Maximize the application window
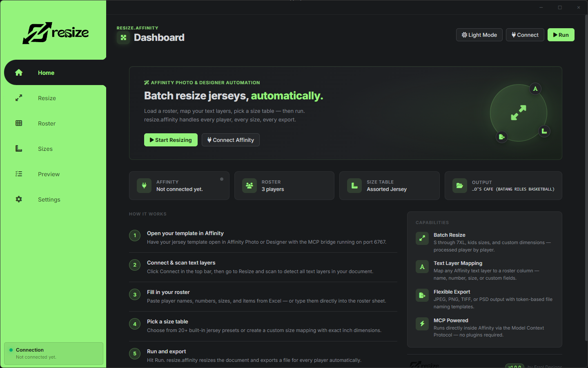588x368 pixels. tap(560, 7)
